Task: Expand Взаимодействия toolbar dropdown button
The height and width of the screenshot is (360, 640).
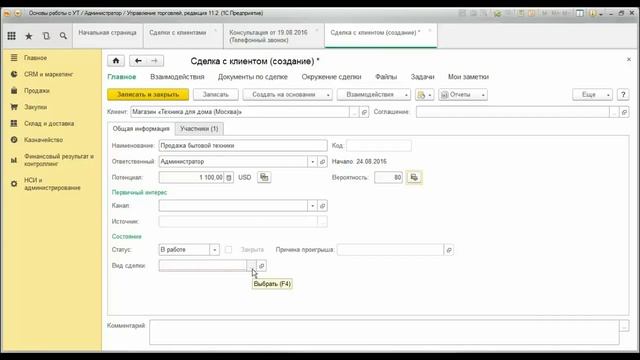Action: [373, 95]
